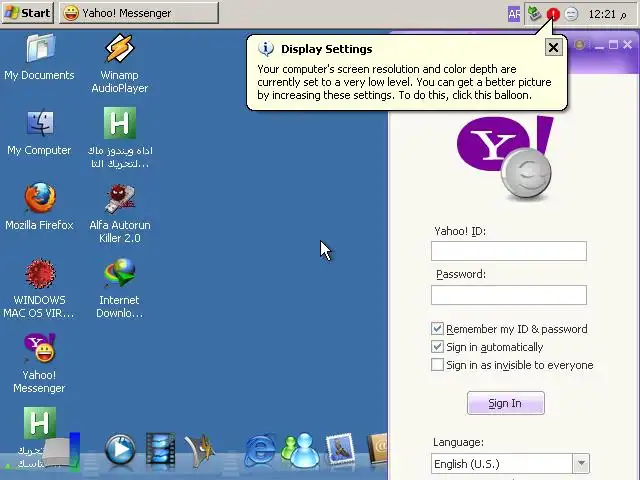Click the Display Settings info icon

point(266,49)
